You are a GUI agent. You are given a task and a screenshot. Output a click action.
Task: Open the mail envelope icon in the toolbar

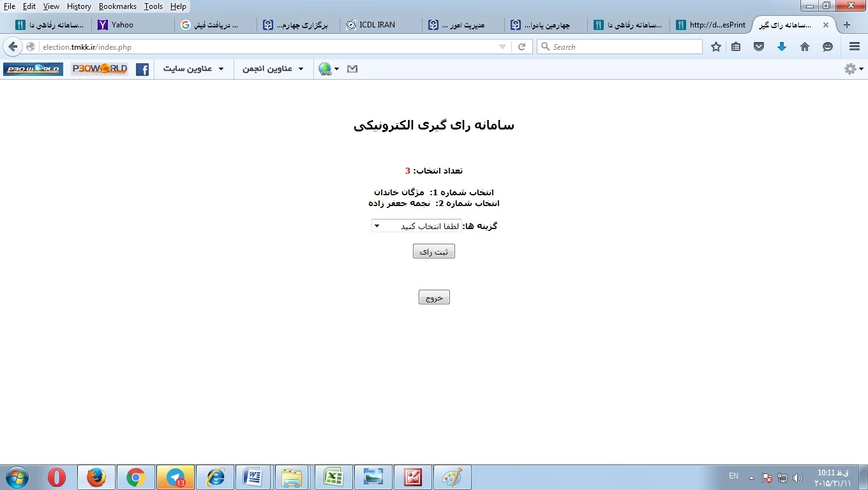(x=352, y=69)
